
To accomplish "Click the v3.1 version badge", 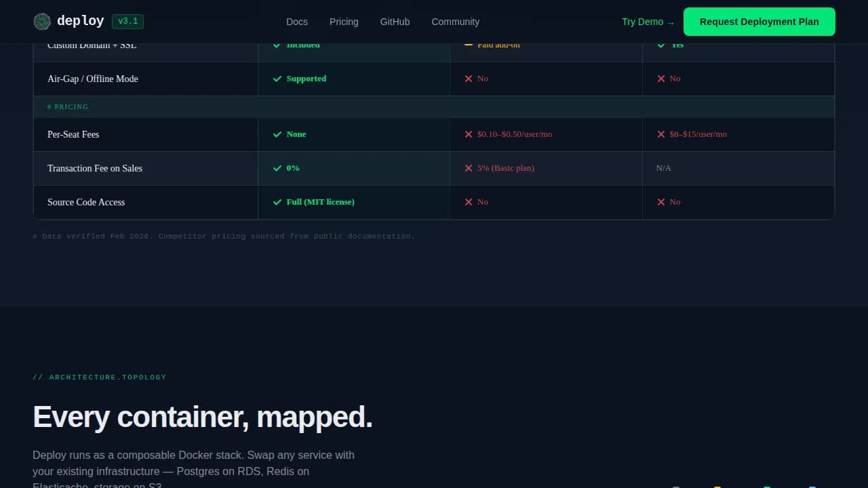I will click(127, 21).
